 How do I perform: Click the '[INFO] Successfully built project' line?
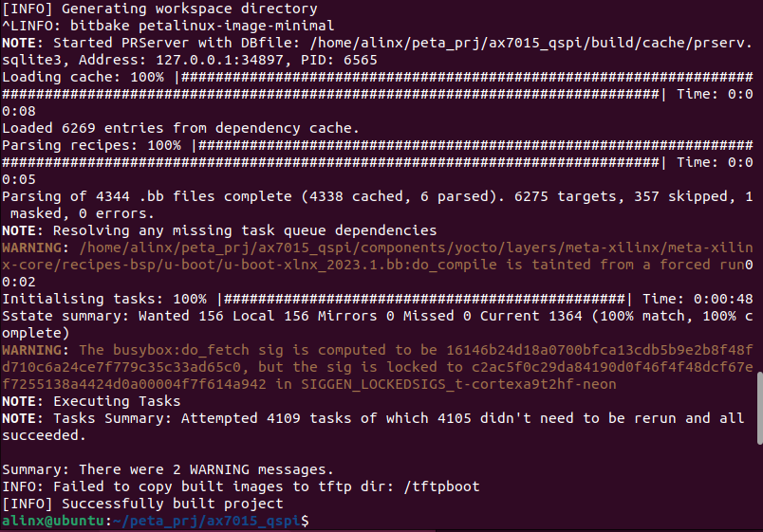142,504
